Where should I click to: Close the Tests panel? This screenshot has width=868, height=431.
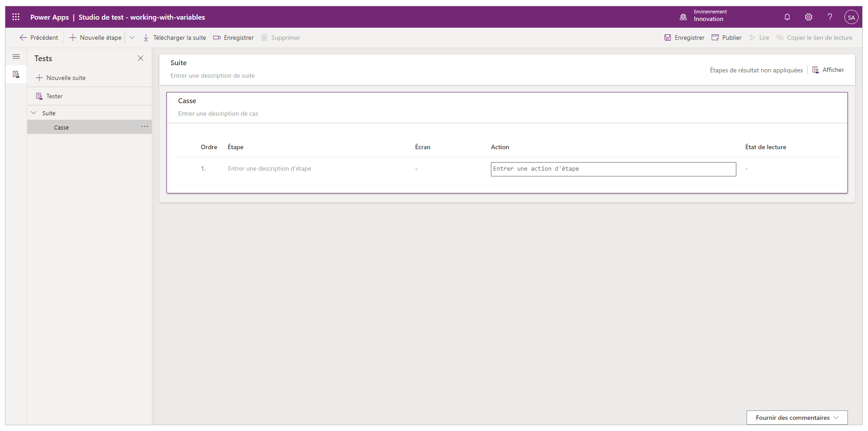click(x=141, y=58)
